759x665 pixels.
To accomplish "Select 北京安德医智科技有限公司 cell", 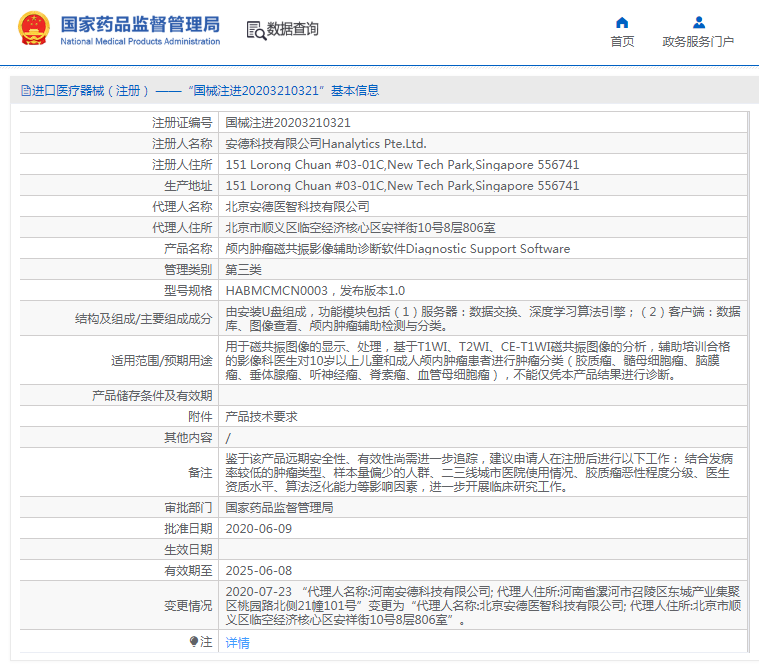I will (298, 207).
